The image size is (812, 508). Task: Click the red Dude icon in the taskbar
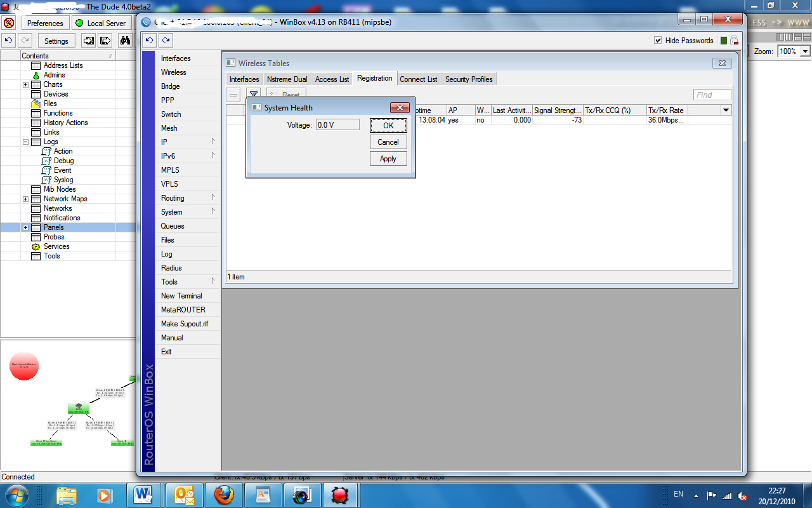click(x=341, y=495)
